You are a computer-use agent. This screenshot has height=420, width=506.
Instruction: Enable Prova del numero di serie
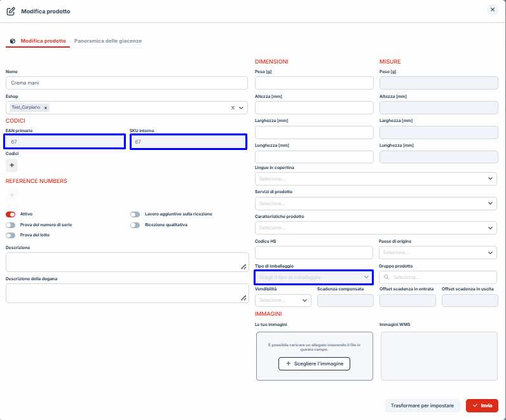coord(11,225)
